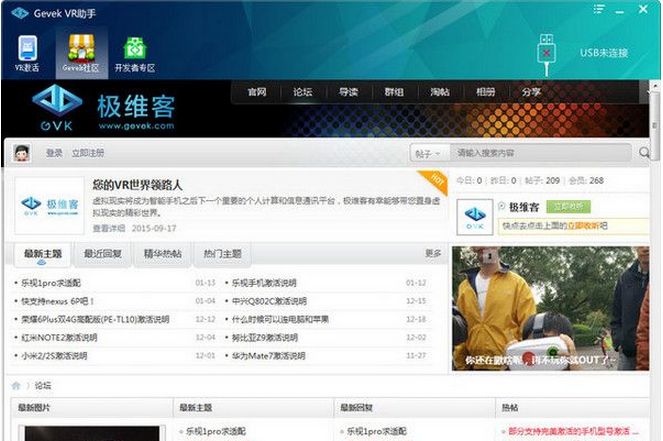Open the red 部分支持完美激活的手机型号 hot post
Viewport: 663px width, 441px height.
573,431
